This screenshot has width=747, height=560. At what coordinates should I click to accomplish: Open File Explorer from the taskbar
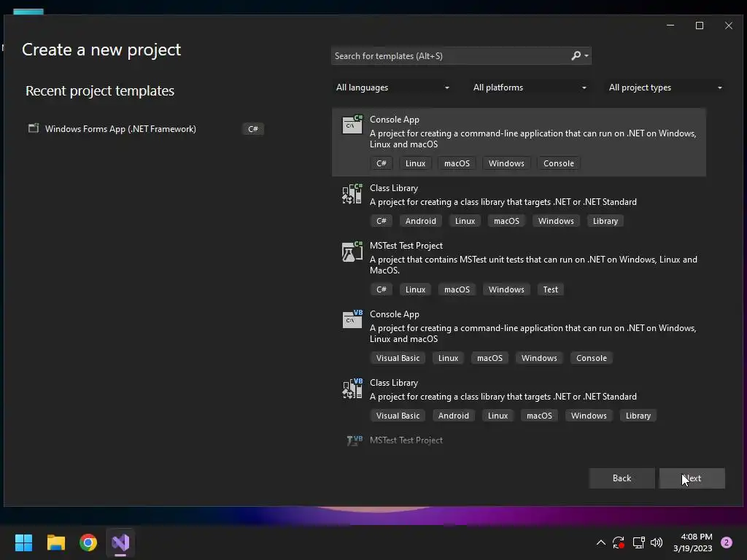pos(55,542)
